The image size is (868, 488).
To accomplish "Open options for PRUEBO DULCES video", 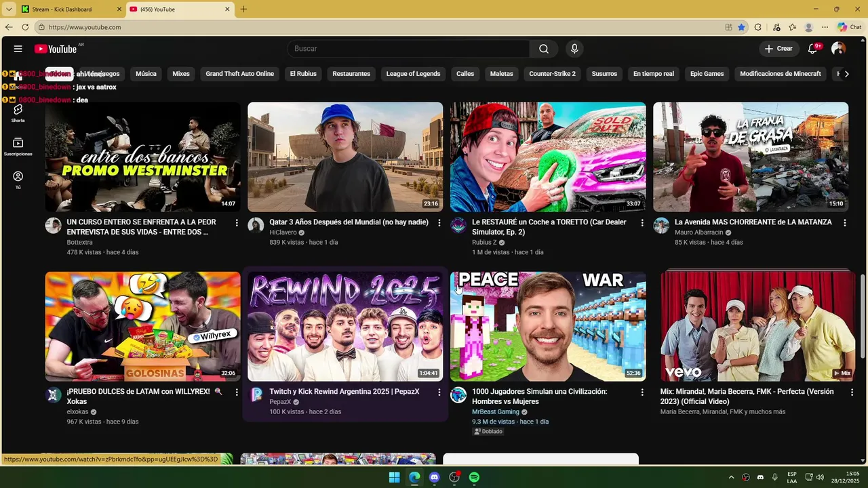I will click(x=237, y=392).
